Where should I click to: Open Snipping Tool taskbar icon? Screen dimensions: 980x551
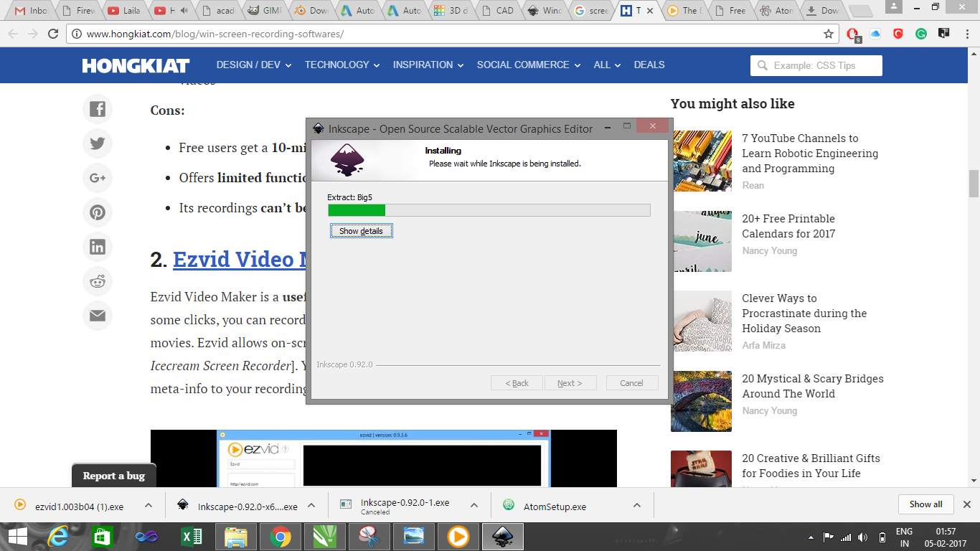(369, 536)
